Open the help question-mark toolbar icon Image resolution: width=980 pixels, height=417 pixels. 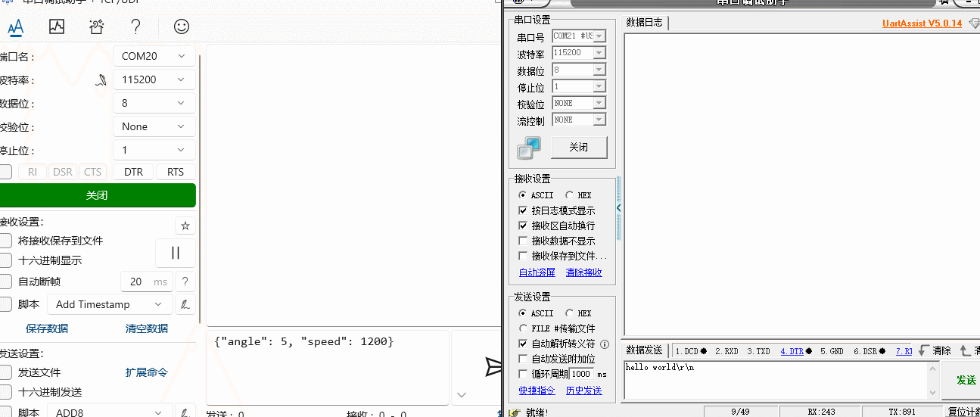[136, 27]
